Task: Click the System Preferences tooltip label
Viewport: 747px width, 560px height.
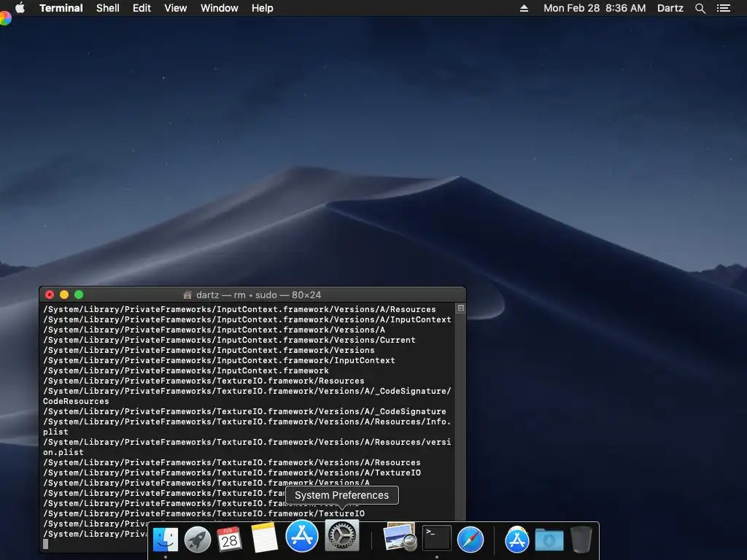Action: 341,495
